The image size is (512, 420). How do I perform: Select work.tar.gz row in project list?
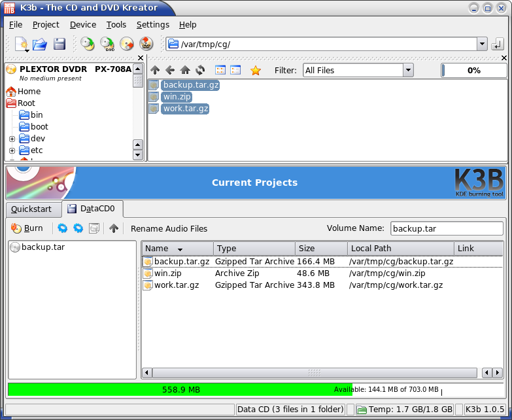[322, 285]
